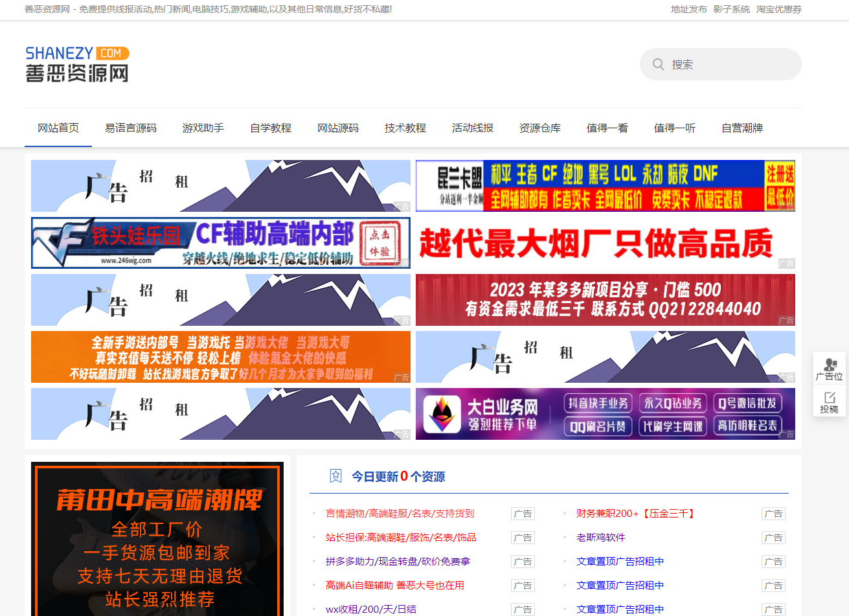
Task: Click the bookmark icon beside 今日更新
Action: [x=335, y=475]
